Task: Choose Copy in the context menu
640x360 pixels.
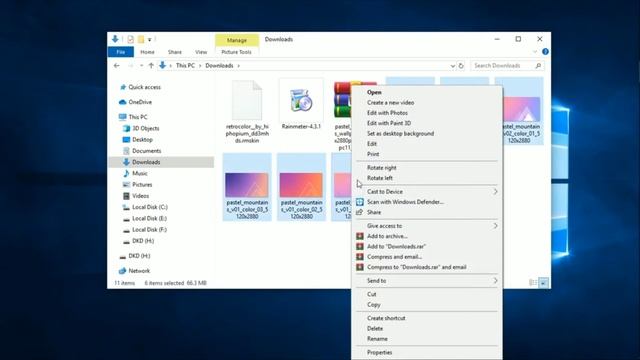Action: click(427, 305)
